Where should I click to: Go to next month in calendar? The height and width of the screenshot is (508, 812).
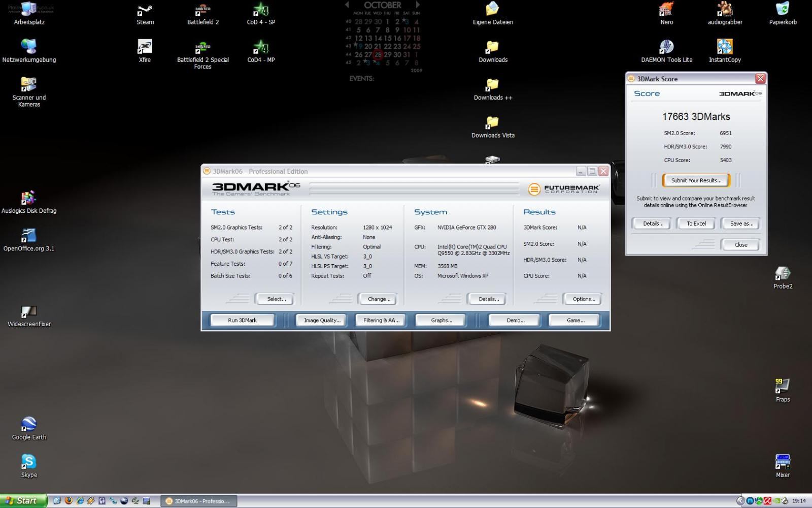(418, 5)
